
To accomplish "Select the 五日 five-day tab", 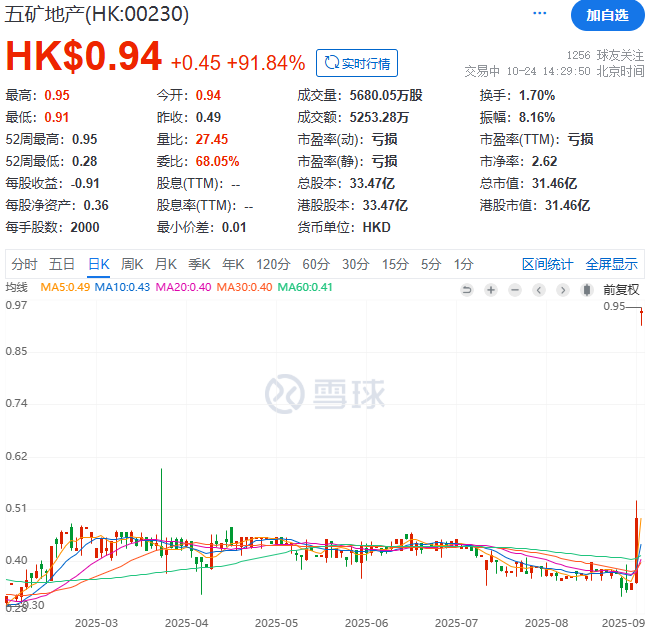I will coord(62,264).
